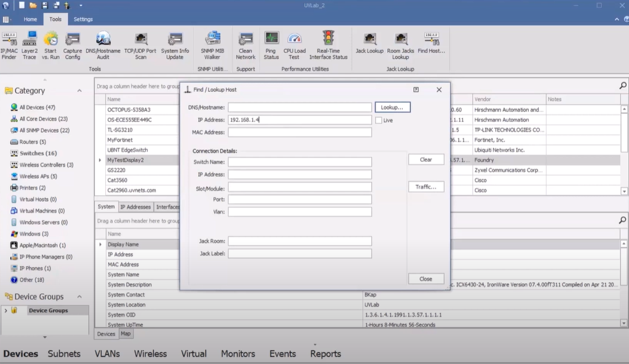The width and height of the screenshot is (629, 364).
Task: Open the Subnets section
Action: pyautogui.click(x=64, y=354)
